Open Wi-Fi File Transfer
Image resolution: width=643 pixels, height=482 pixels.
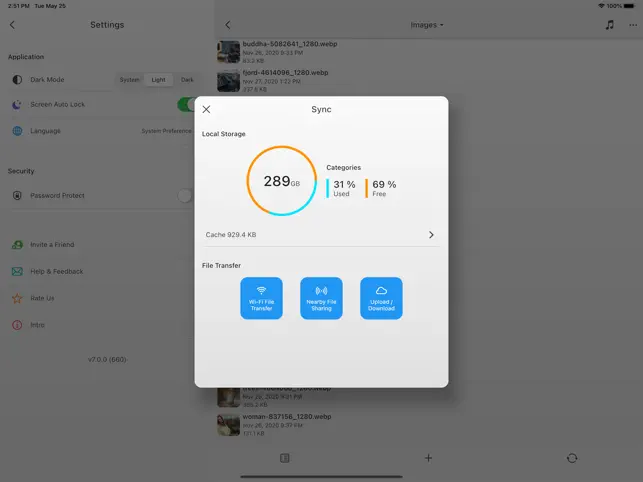tap(261, 298)
